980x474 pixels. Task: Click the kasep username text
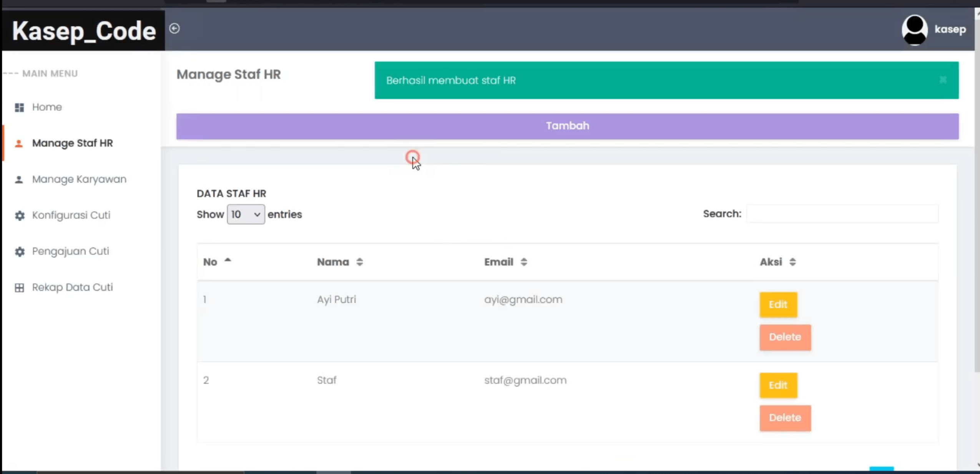click(x=950, y=30)
